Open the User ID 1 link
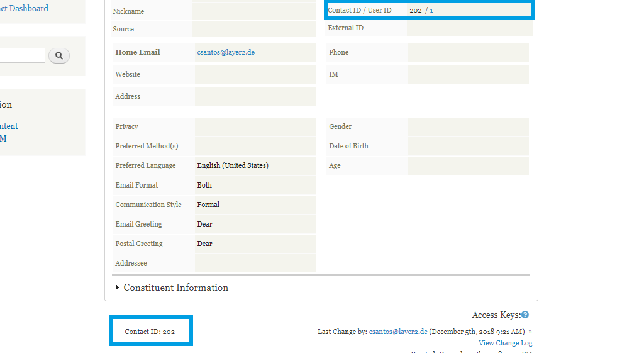The image size is (644, 353). [x=431, y=11]
